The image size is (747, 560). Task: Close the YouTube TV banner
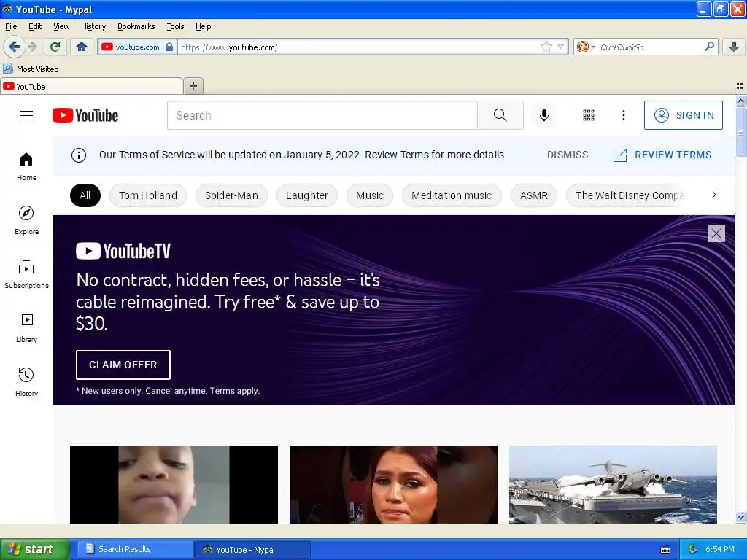point(716,233)
